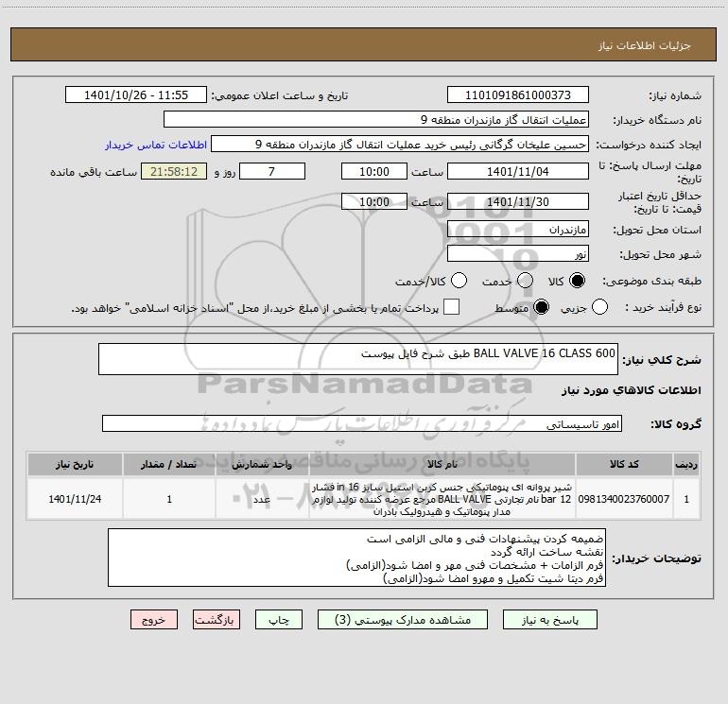Click the unit cell عدد
The image size is (728, 704).
(262, 499)
